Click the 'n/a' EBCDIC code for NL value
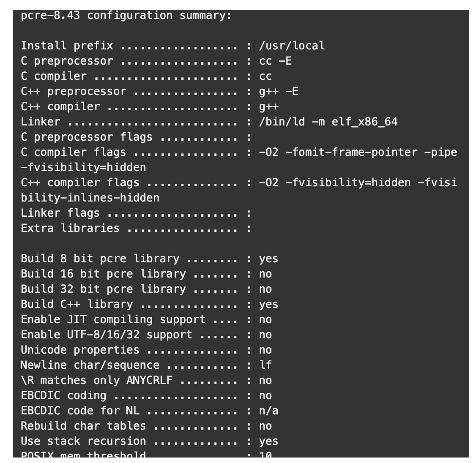This screenshot has height=463, width=476. 268,411
